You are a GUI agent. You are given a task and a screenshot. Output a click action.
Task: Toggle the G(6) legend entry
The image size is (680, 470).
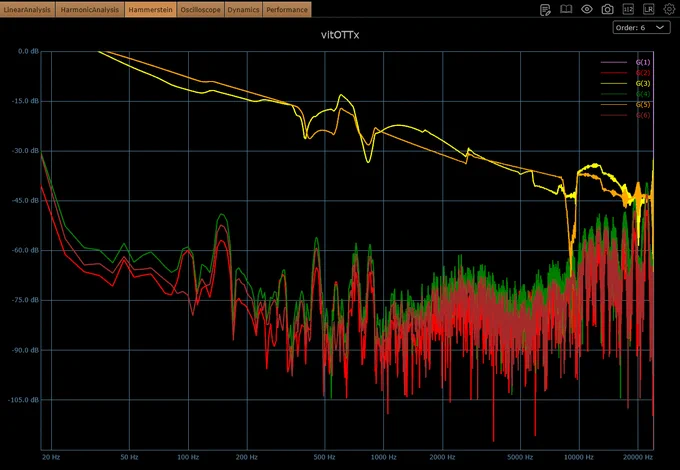click(x=625, y=115)
